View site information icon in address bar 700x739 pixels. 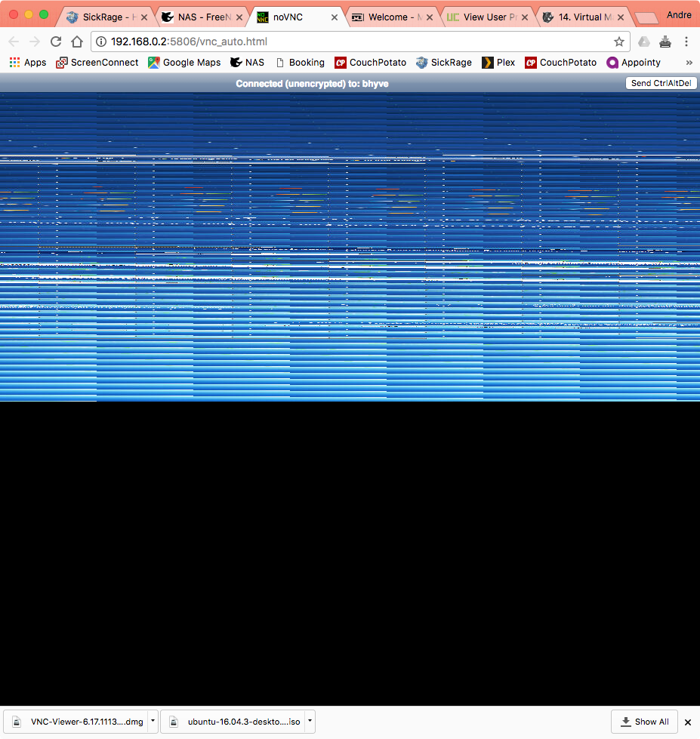[101, 42]
